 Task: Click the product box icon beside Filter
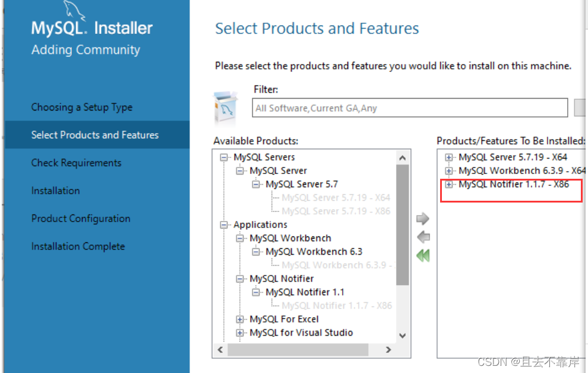225,108
